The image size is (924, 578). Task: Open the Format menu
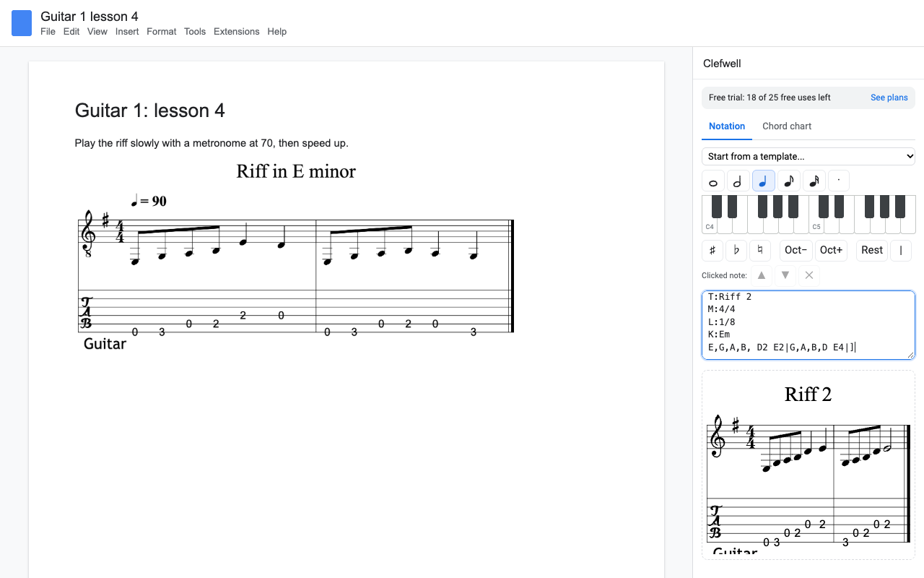[x=162, y=31]
